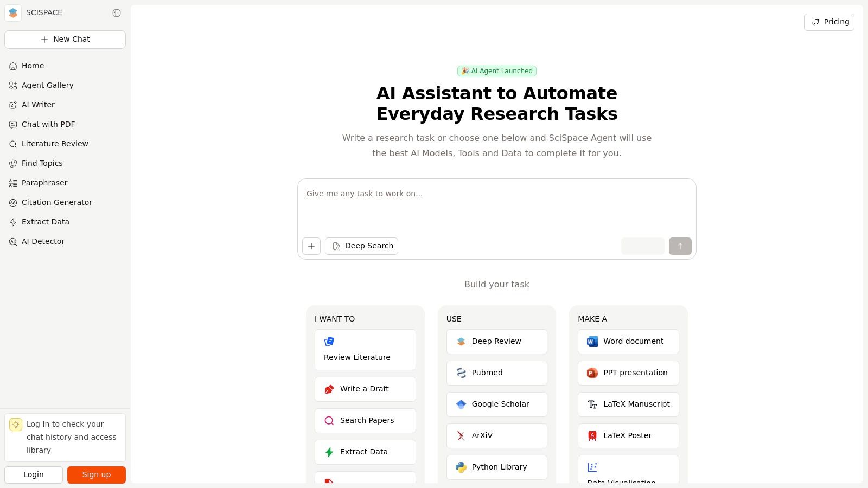Start a New Chat
The height and width of the screenshot is (488, 868).
point(65,40)
